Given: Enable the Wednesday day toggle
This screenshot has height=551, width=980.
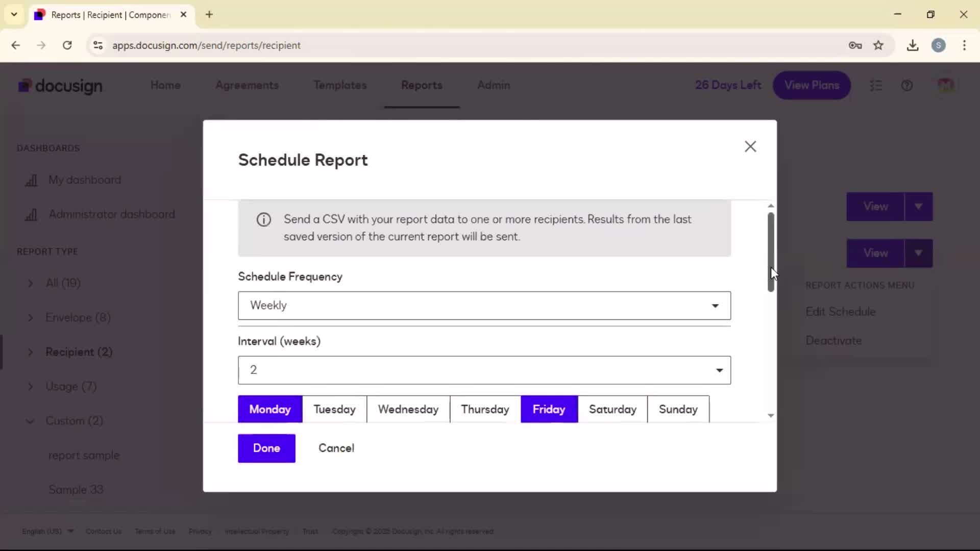Looking at the screenshot, I should [x=408, y=409].
